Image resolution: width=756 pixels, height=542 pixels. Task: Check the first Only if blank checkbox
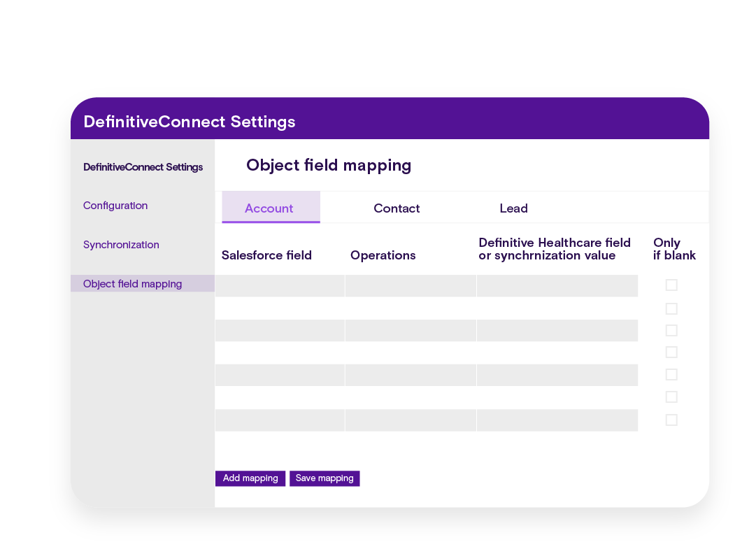point(671,285)
